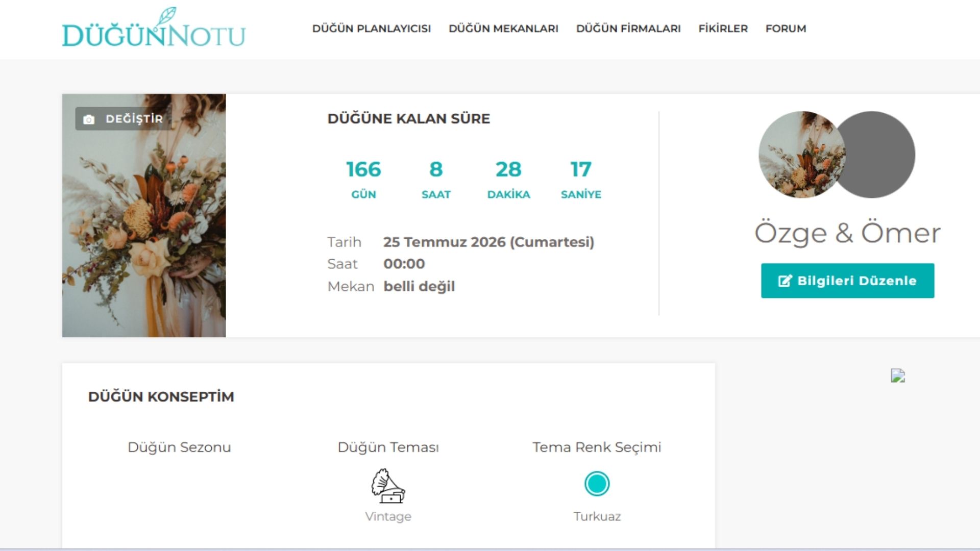Go to the Forum section
The height and width of the screenshot is (551, 980).
point(785,29)
